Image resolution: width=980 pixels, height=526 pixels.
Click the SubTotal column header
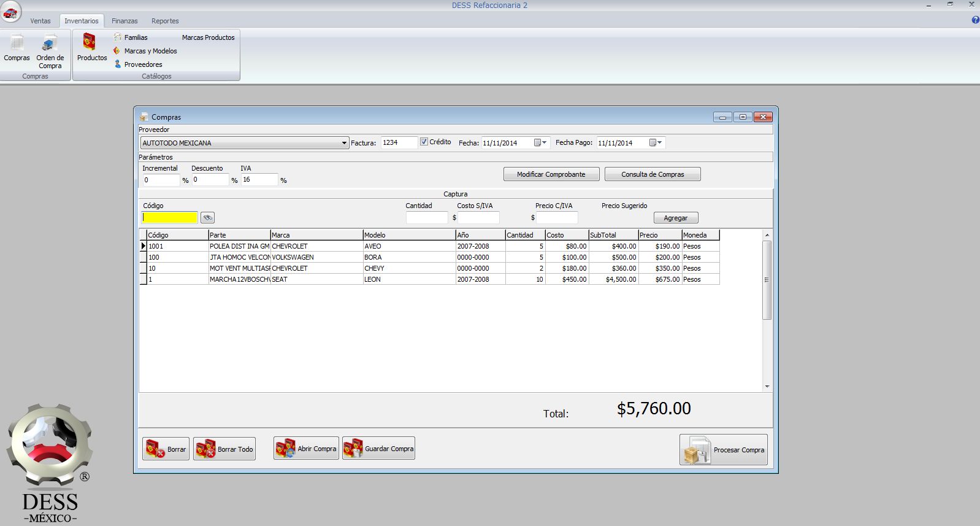pos(613,235)
